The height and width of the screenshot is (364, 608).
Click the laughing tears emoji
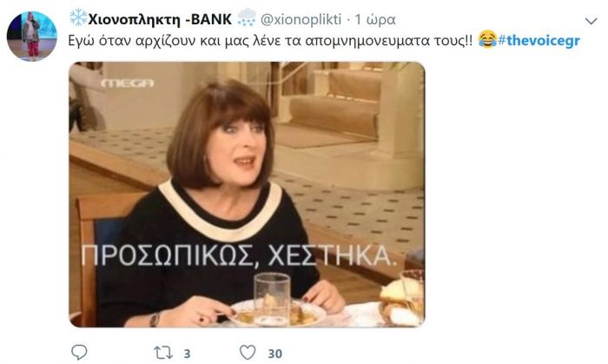point(487,40)
